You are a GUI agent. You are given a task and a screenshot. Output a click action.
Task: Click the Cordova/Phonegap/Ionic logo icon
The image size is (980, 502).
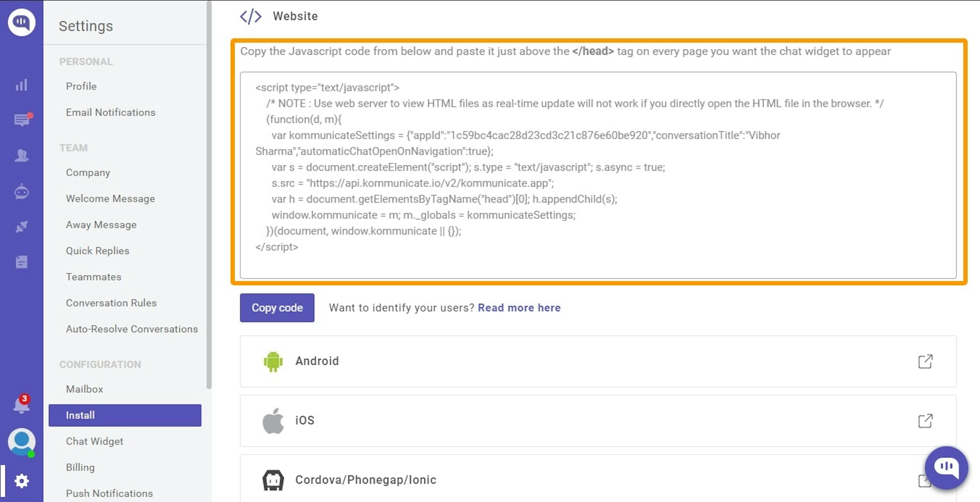273,480
